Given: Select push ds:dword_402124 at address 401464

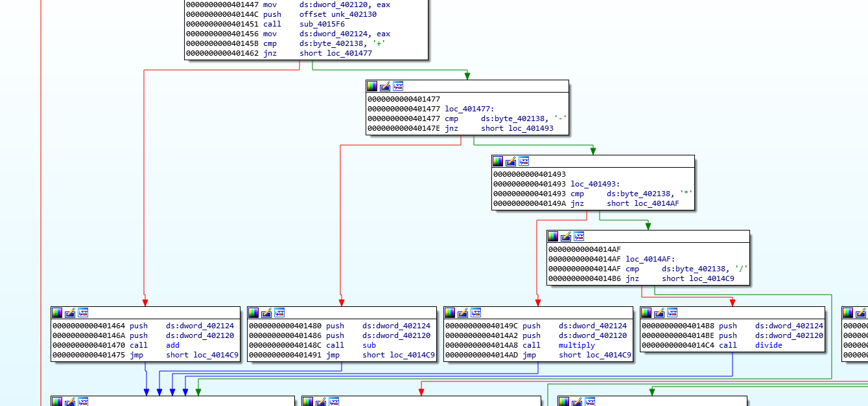Looking at the screenshot, I should coord(143,326).
